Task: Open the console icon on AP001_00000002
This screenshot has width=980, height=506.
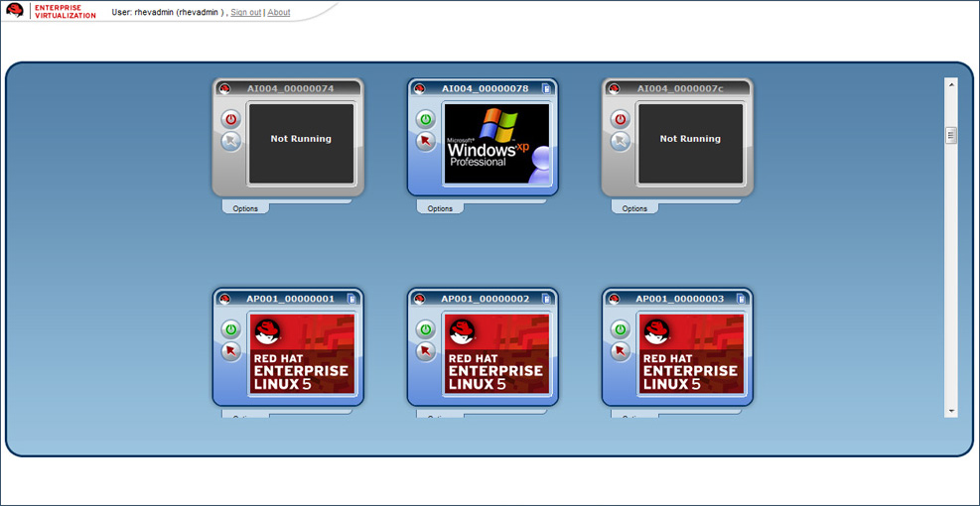Action: pyautogui.click(x=426, y=351)
